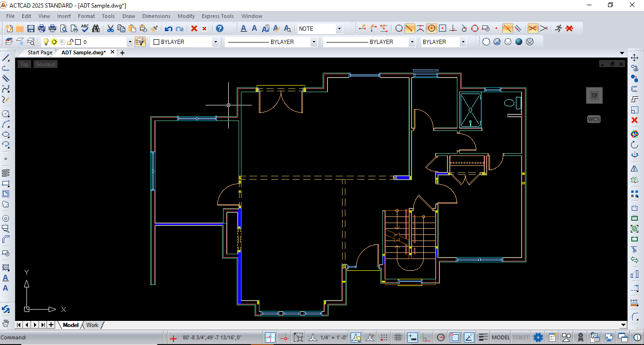644x345 pixels.
Task: Toggle Center snap in the snap toolbar
Action: (431, 28)
